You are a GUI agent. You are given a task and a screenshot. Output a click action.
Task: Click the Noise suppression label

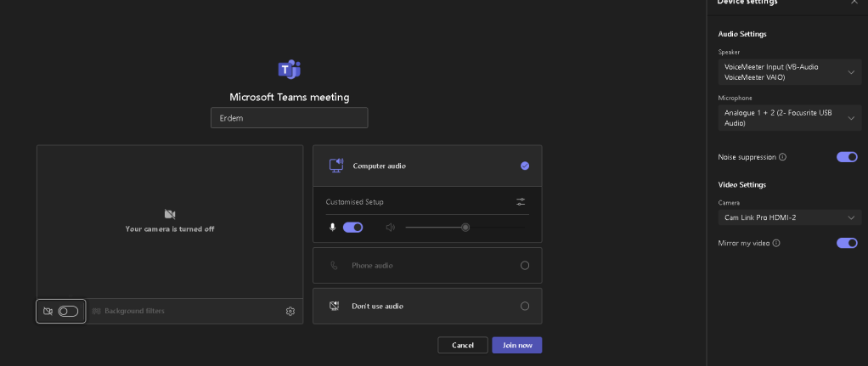(747, 157)
